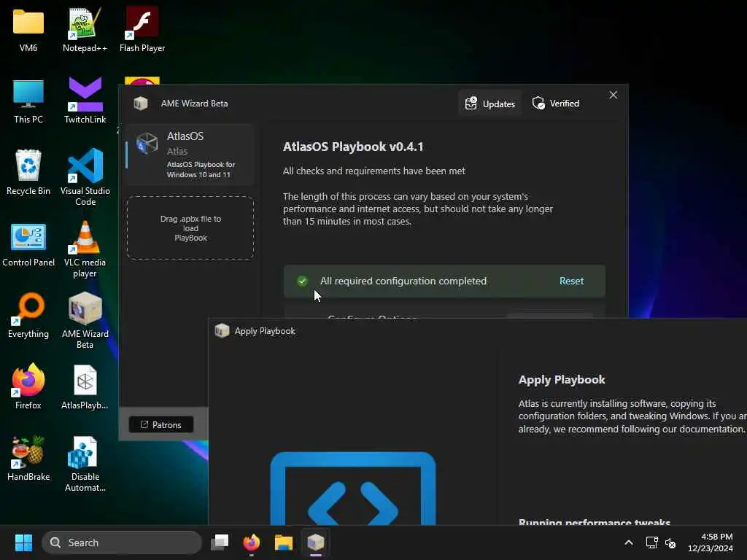The image size is (747, 560).
Task: Launch Notepad++ from the desktop
Action: point(85,29)
